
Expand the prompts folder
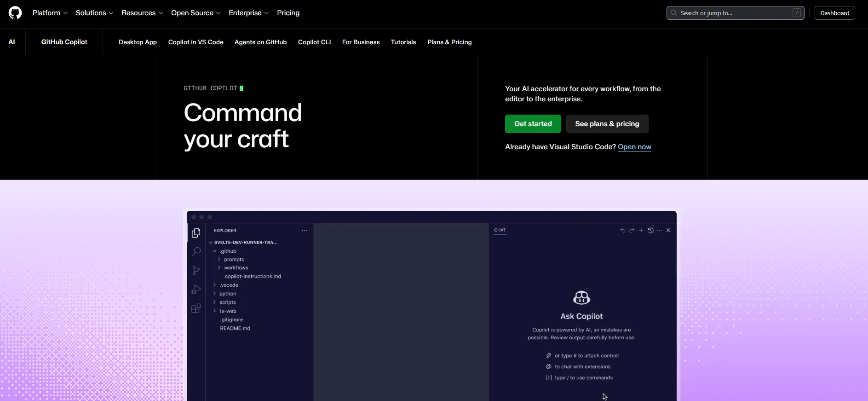point(231,260)
